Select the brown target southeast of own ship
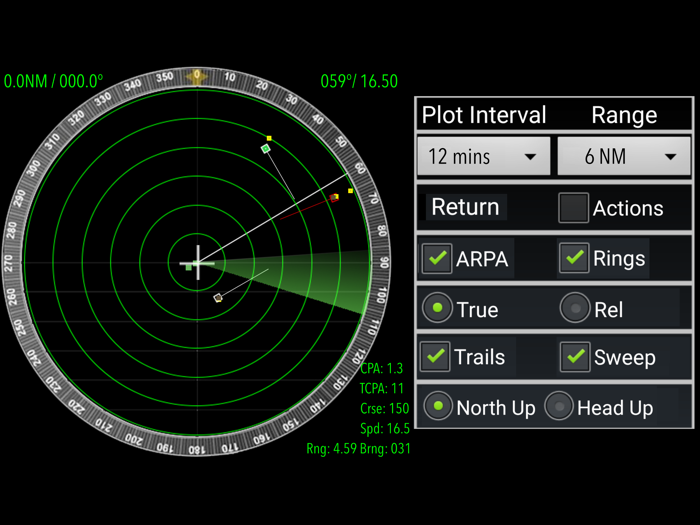 click(218, 298)
